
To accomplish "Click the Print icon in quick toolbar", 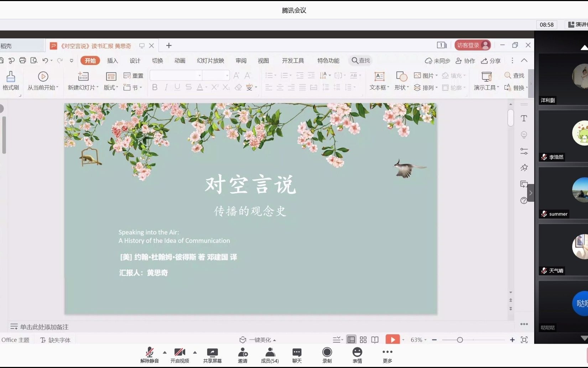I will (22, 60).
